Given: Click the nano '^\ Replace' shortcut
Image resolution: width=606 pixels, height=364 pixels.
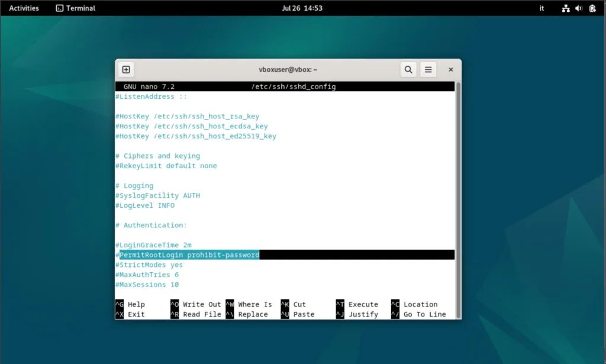Looking at the screenshot, I should [247, 314].
